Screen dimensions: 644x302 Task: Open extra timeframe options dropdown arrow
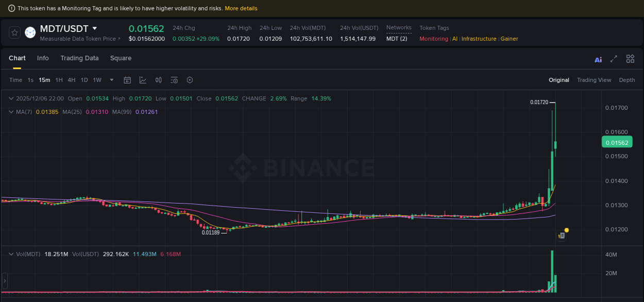(111, 80)
